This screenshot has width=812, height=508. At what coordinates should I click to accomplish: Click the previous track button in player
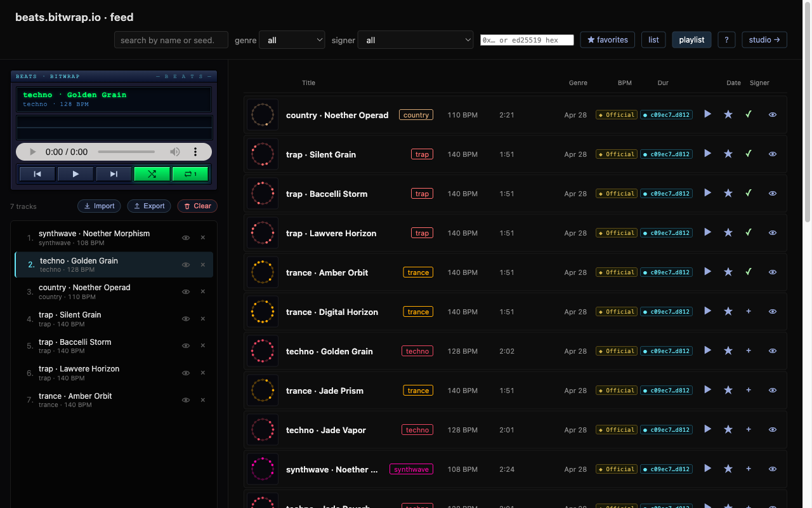tap(37, 174)
